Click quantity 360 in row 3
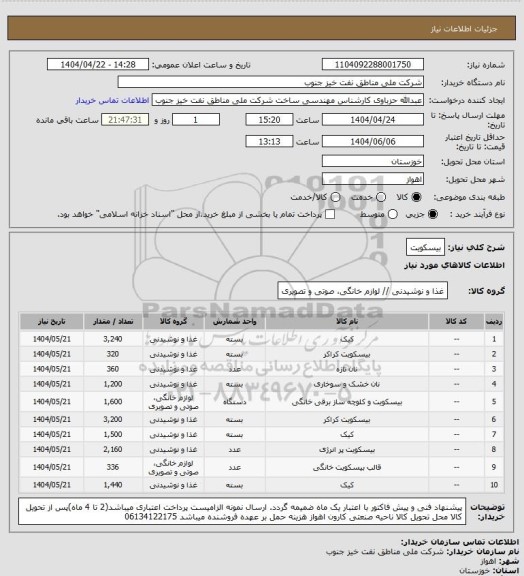The width and height of the screenshot is (524, 576). (x=113, y=369)
